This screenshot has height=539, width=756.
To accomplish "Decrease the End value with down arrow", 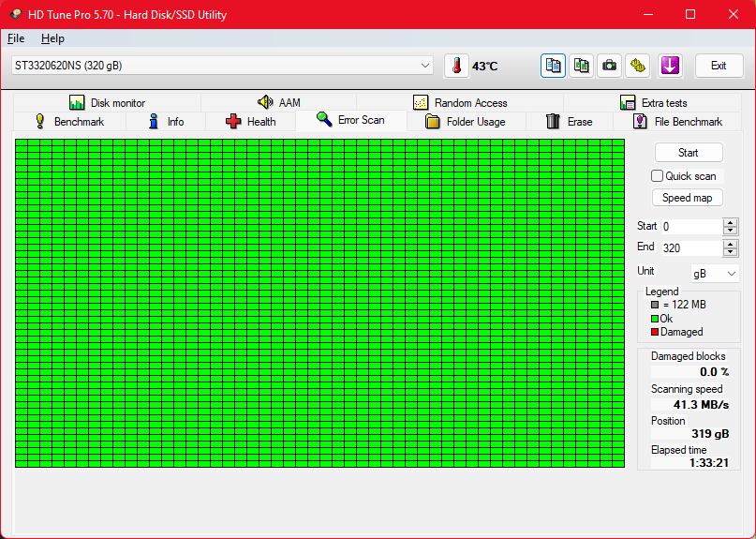I will click(731, 252).
